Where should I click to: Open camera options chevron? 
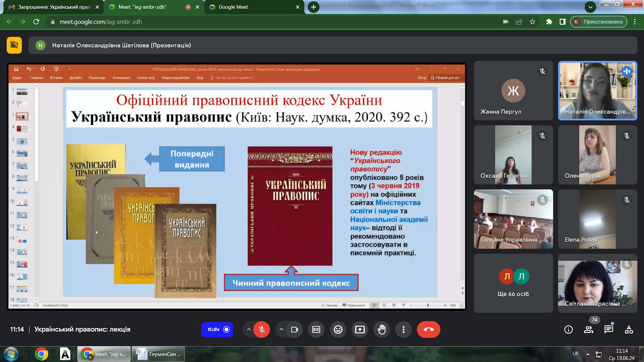pos(281,329)
